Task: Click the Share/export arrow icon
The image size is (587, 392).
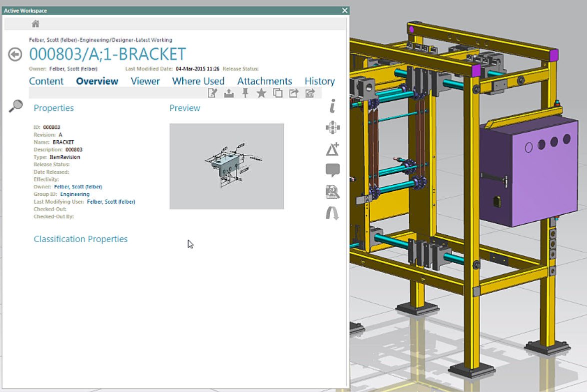Action: pyautogui.click(x=294, y=93)
